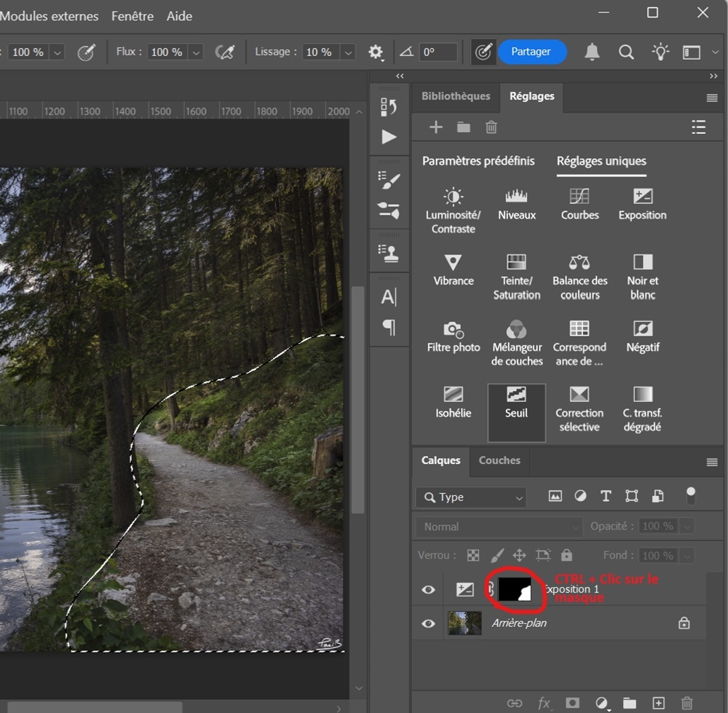
Task: Switch to the Bibliothèques tab
Action: (456, 96)
